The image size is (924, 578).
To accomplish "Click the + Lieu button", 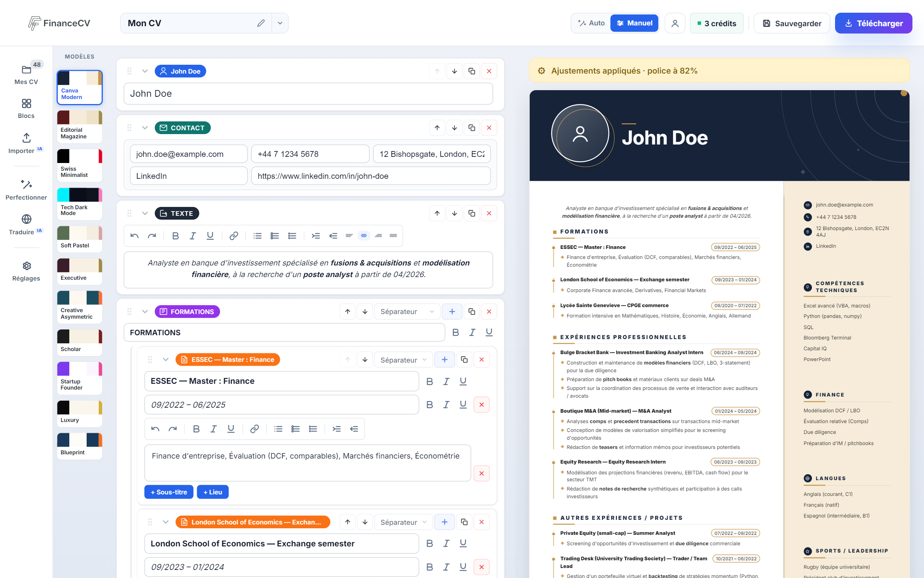I will coord(213,492).
